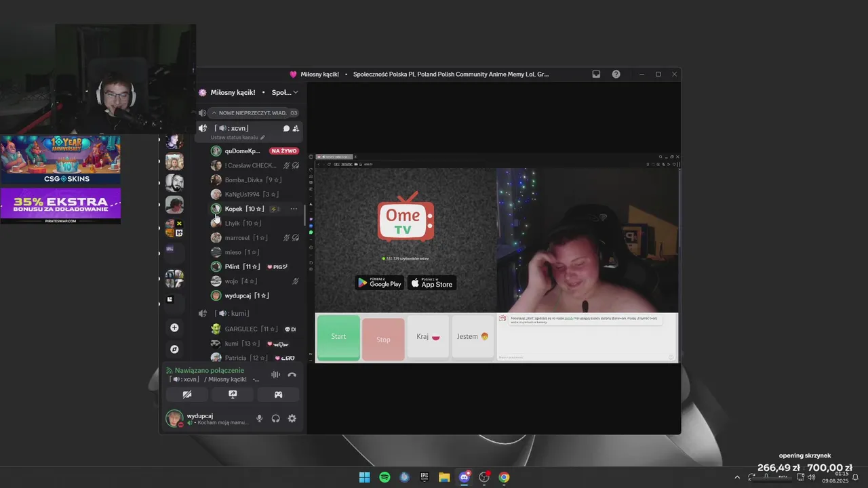Disconnect from voice call with hang-up icon

pos(292,375)
